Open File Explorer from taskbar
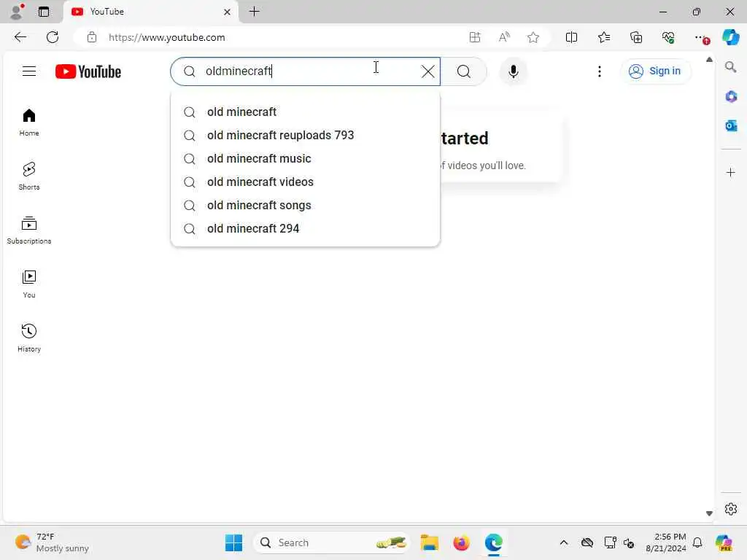This screenshot has height=560, width=747. 429,542
